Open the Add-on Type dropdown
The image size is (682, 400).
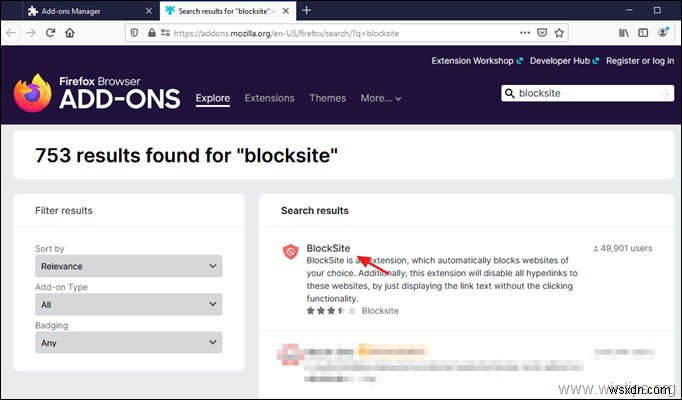pos(128,304)
